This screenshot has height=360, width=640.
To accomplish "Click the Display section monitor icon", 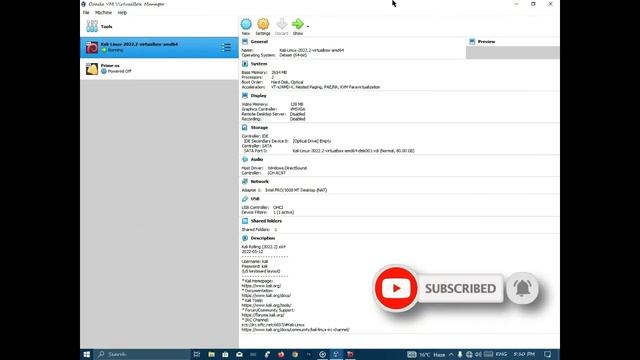I will 245,96.
